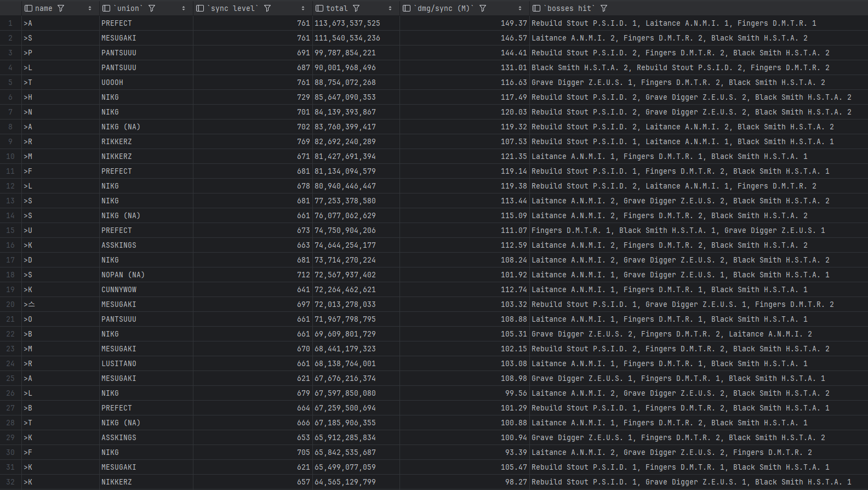This screenshot has width=868, height=490.
Task: Click the column icon beside bosses hit header
Action: (x=536, y=8)
